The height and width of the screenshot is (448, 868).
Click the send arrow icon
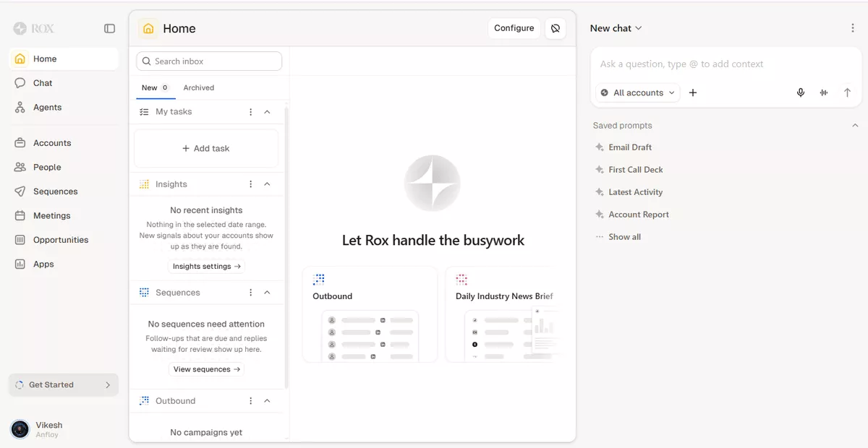pyautogui.click(x=847, y=92)
